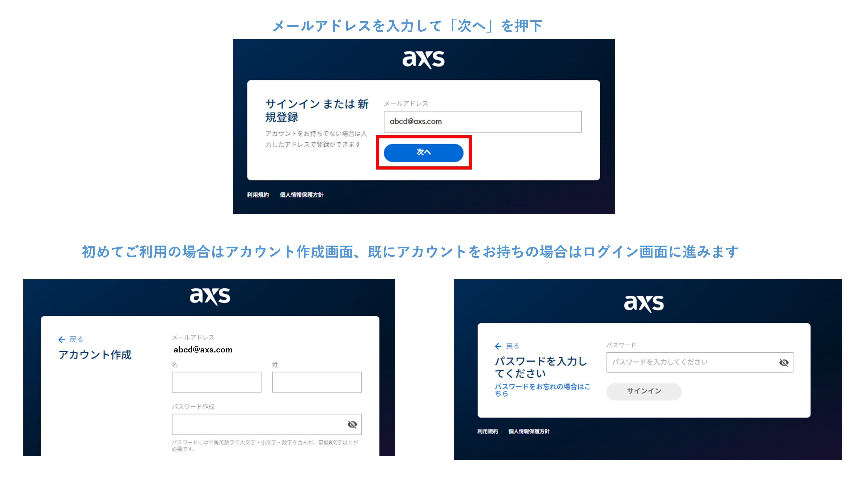Click the アカウント作成 heading
Viewport: 868px width, 487px height.
[x=95, y=355]
